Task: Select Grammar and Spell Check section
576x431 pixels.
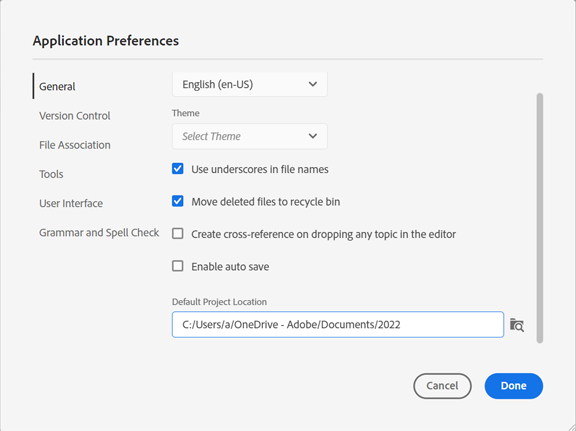Action: (x=99, y=233)
